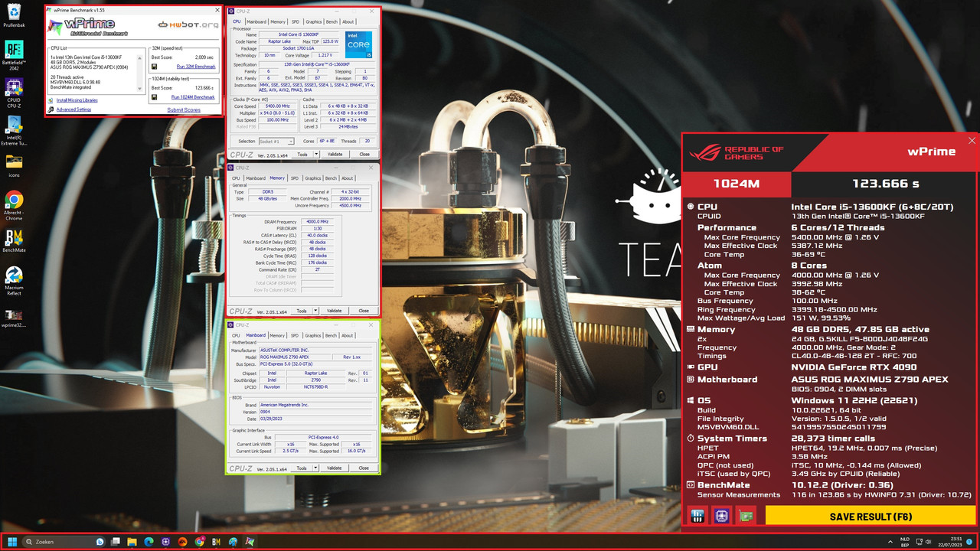Open Bench tab in the CPU-Z processor window
Image resolution: width=980 pixels, height=551 pixels.
coord(332,22)
